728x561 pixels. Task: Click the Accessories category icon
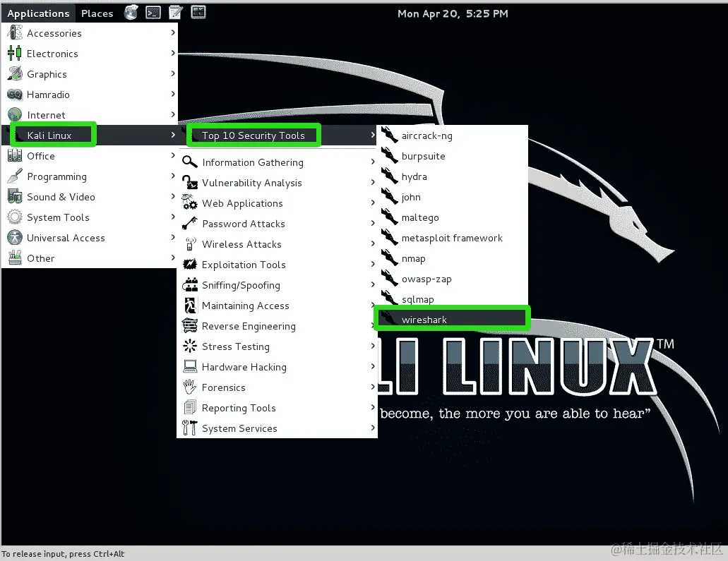click(x=15, y=33)
